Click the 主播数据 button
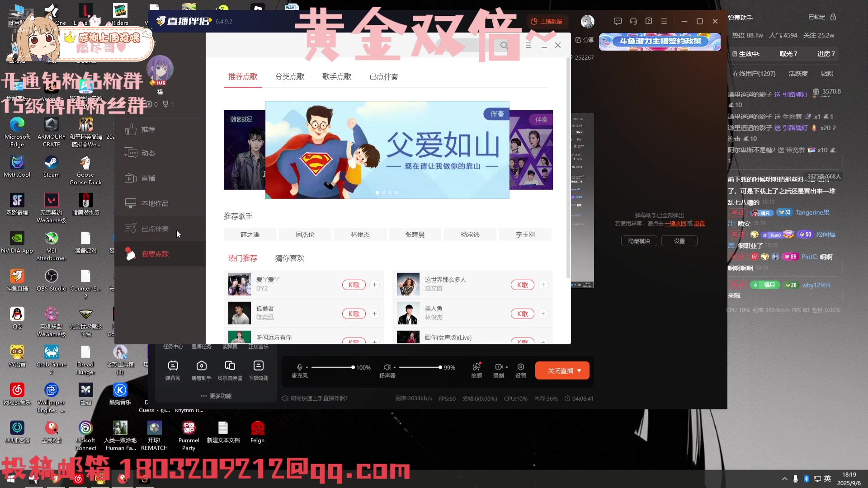Image resolution: width=868 pixels, height=488 pixels. point(547,21)
